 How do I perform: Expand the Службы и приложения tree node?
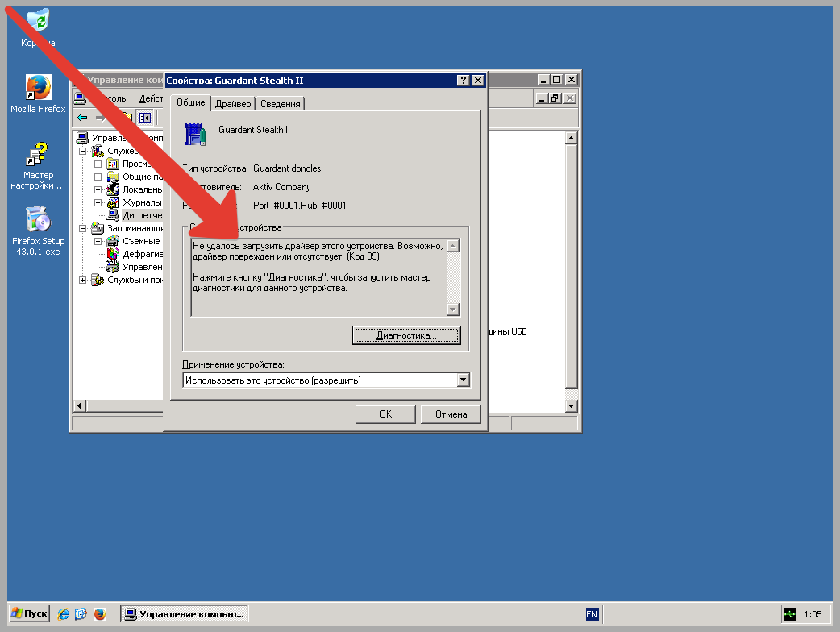pos(82,280)
